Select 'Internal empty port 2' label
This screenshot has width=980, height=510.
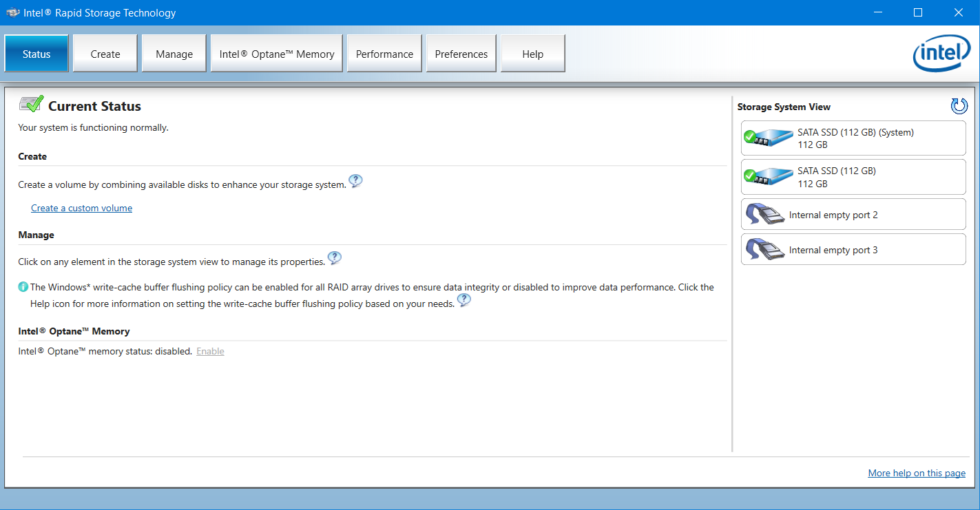tap(833, 215)
